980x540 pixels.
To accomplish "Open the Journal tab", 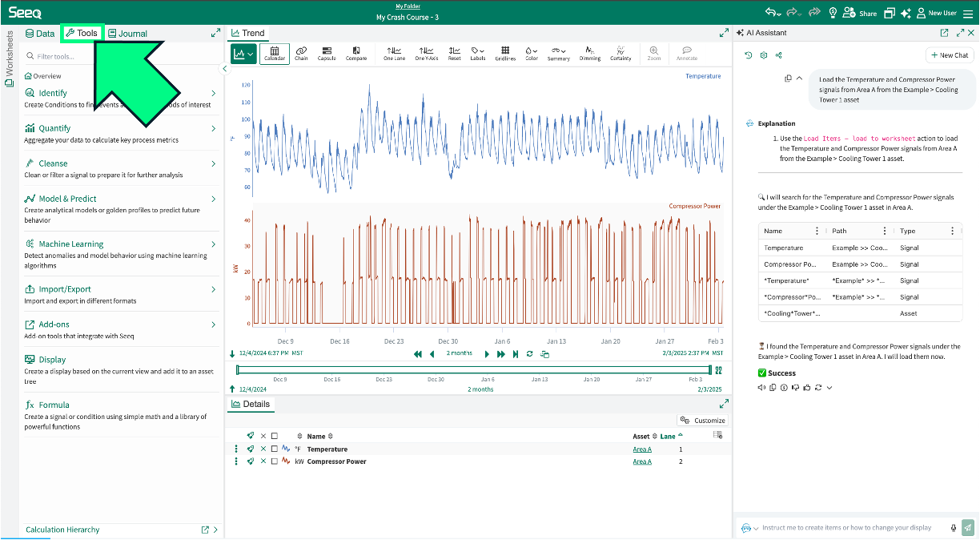I will point(127,34).
